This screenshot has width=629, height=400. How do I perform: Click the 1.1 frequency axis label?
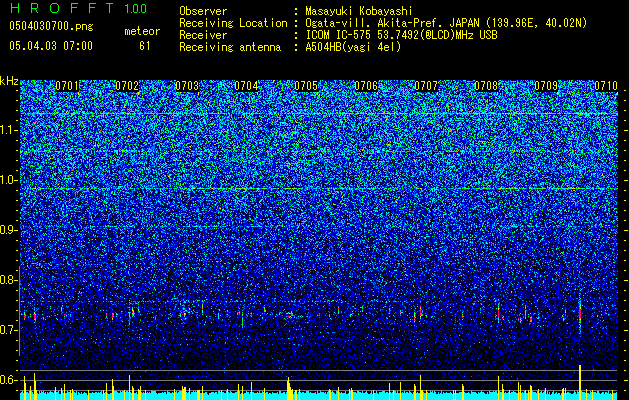coord(9,130)
